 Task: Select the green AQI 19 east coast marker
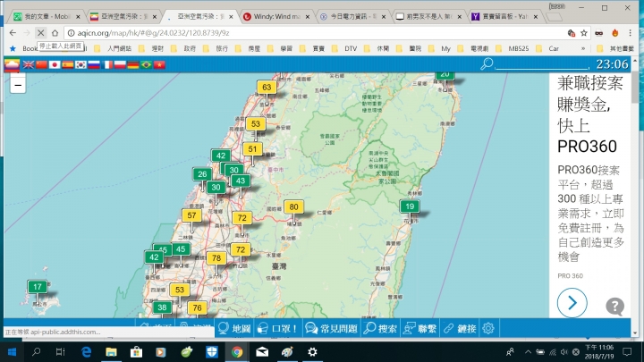pyautogui.click(x=410, y=207)
